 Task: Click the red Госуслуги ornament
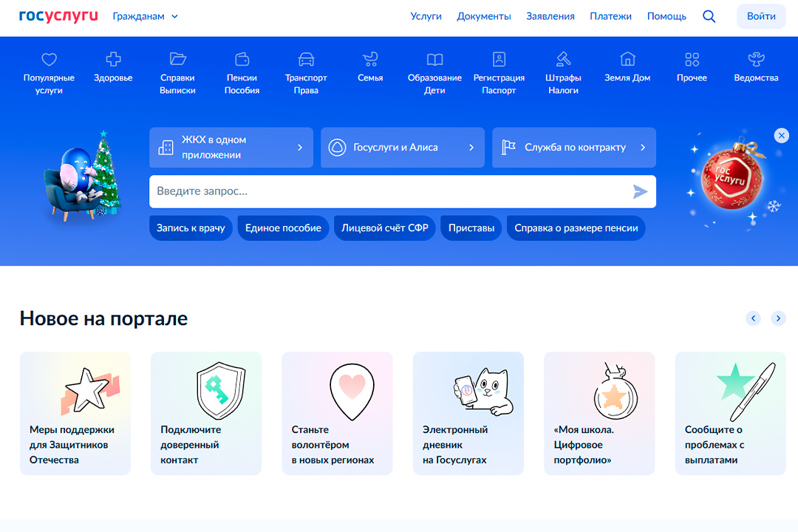click(x=731, y=176)
